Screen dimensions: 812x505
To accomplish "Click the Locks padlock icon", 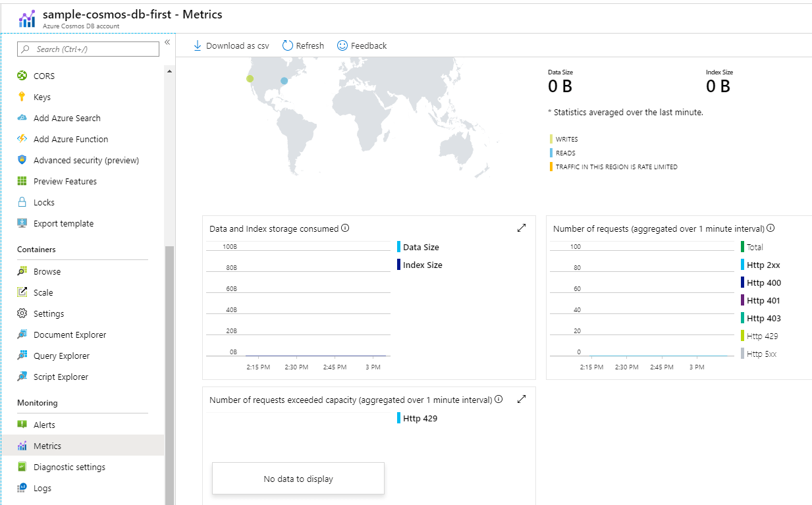I will (22, 202).
